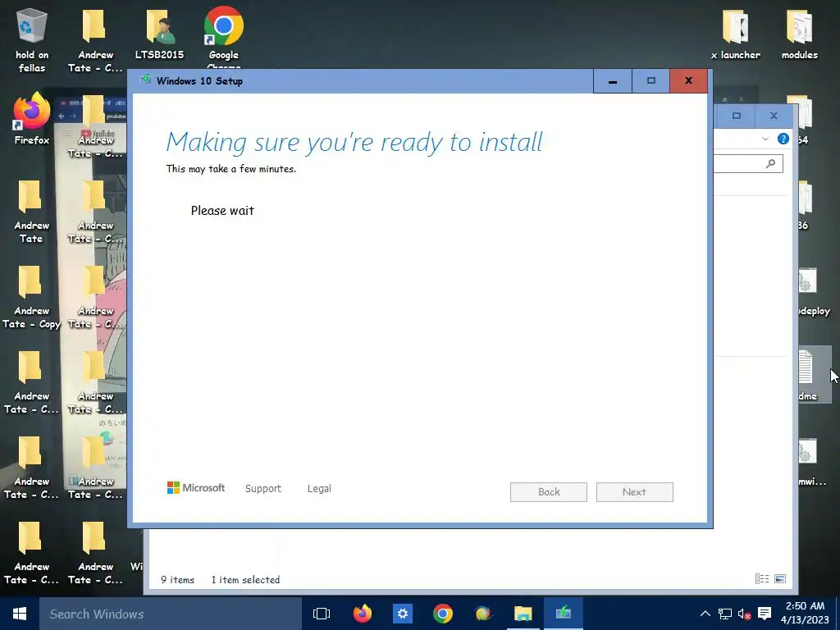Screen dimensions: 840x630
Task: Expand the File Explorer ribbon chevron
Action: 765,139
